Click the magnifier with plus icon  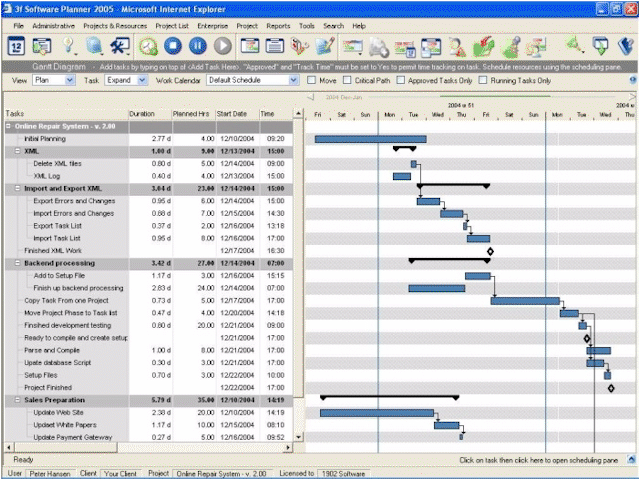click(x=379, y=47)
